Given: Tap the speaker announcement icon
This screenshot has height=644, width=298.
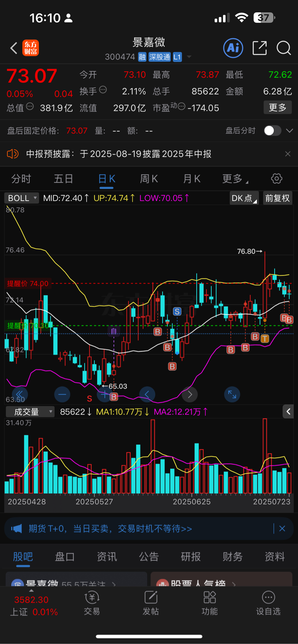Looking at the screenshot, I should 13,154.
